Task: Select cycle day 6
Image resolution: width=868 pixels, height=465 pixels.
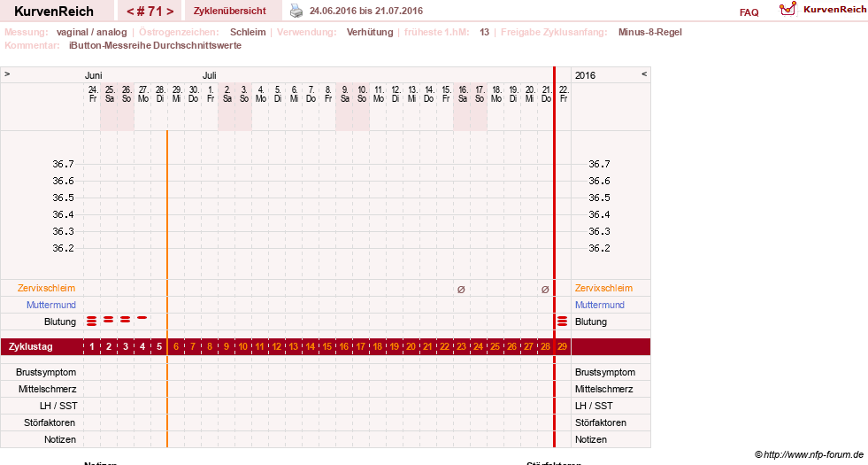Action: pos(176,346)
